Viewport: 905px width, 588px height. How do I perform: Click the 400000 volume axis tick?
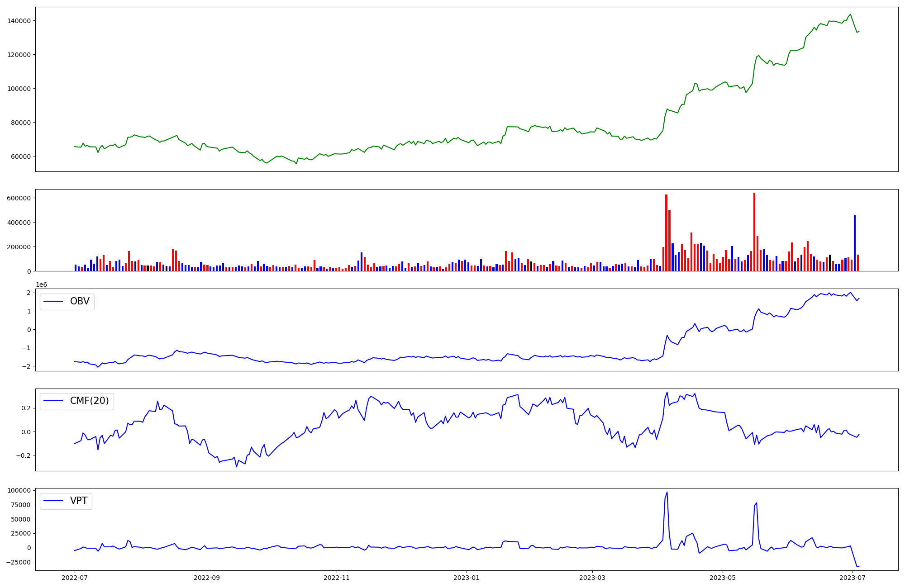pyautogui.click(x=19, y=223)
